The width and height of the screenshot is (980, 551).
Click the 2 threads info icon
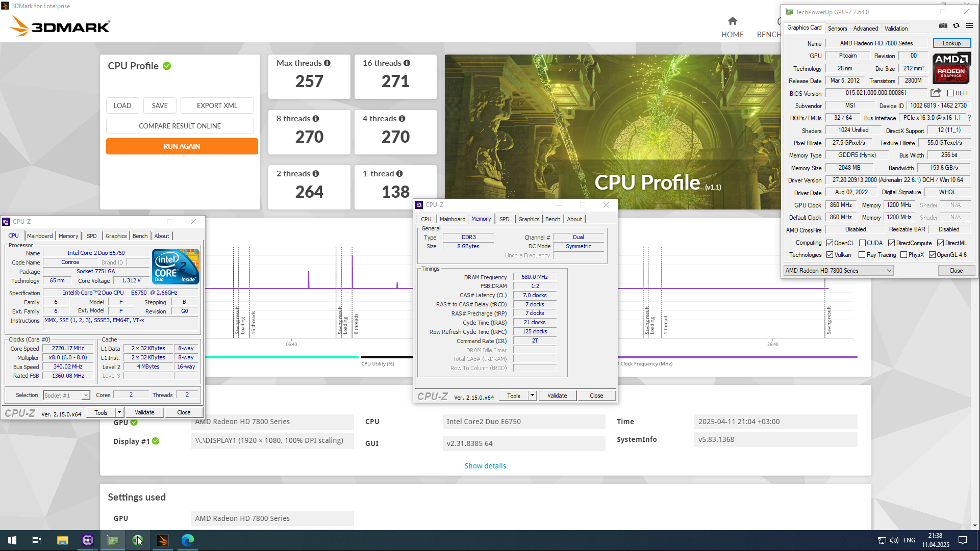coord(316,174)
